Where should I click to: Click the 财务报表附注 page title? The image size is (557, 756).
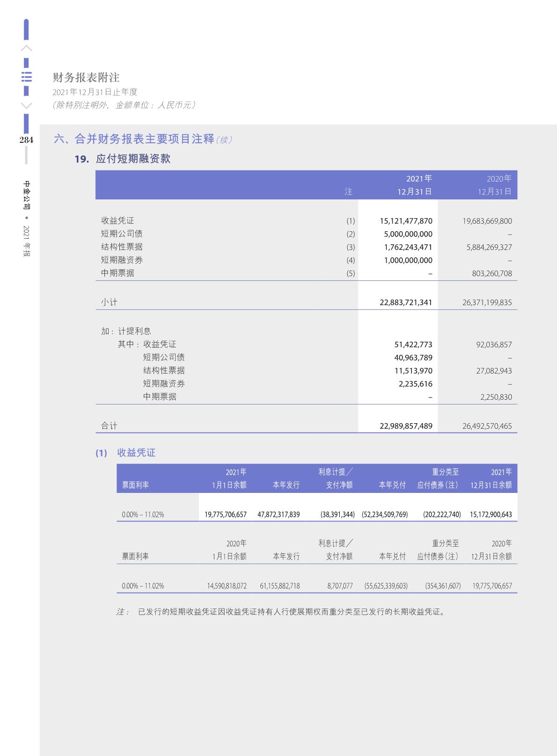(86, 77)
